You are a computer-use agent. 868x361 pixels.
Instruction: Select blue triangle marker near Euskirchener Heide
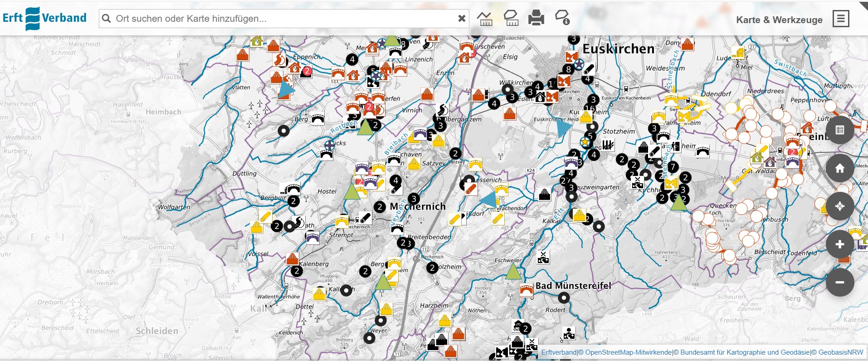click(563, 128)
